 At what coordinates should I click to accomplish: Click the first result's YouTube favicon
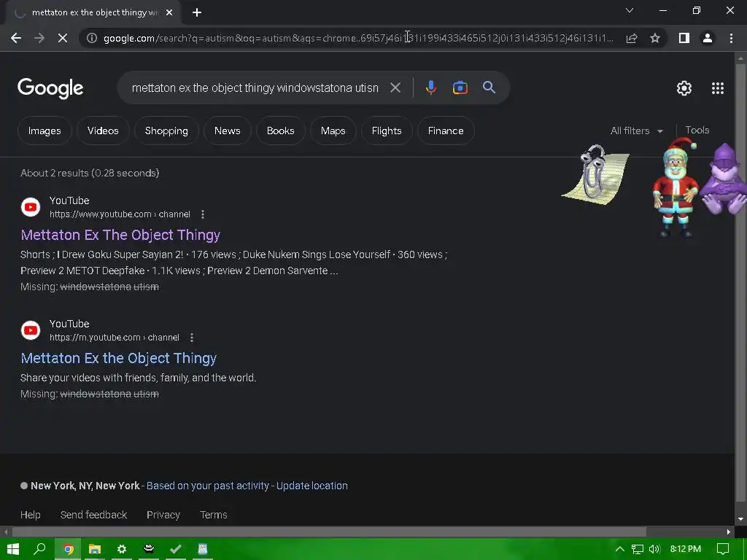coord(31,207)
